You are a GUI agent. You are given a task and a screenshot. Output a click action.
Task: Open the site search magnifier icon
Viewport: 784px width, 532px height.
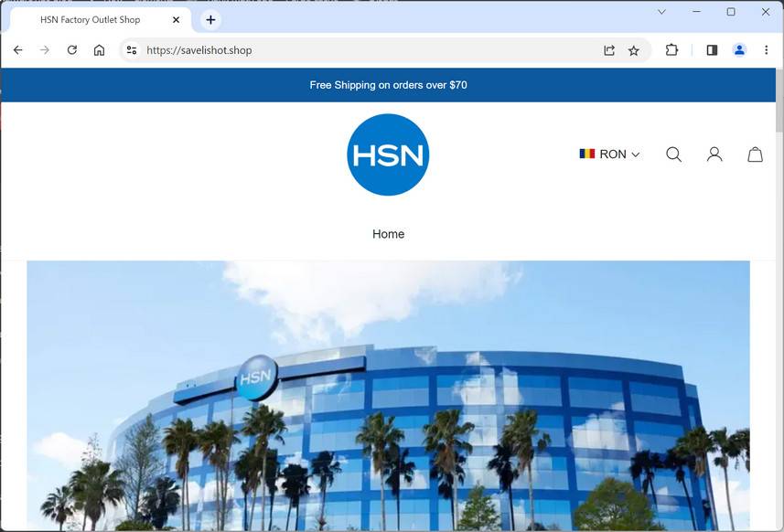pos(673,154)
